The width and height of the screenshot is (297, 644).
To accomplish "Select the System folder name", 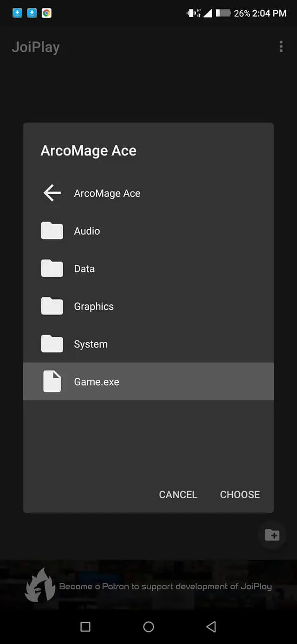I will point(91,344).
